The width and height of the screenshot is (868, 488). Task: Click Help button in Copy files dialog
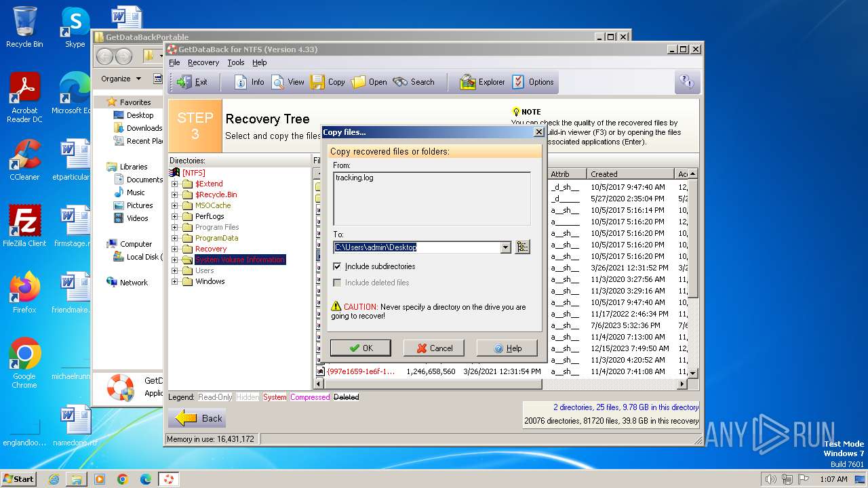pos(507,348)
